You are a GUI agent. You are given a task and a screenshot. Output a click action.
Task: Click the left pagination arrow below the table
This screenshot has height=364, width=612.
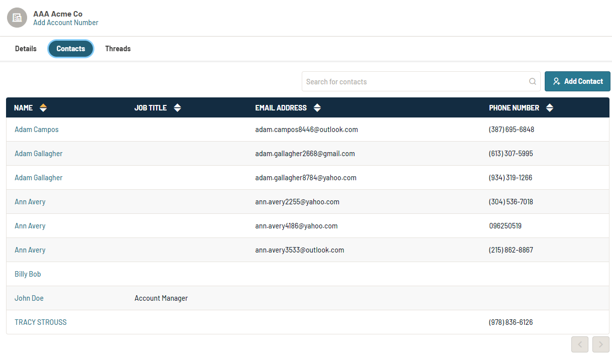click(579, 344)
